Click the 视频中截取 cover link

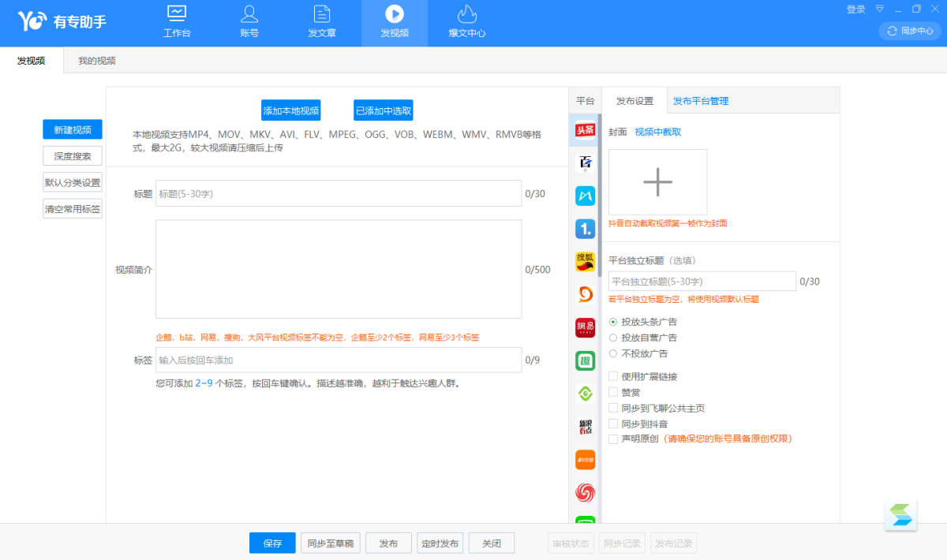[x=657, y=132]
